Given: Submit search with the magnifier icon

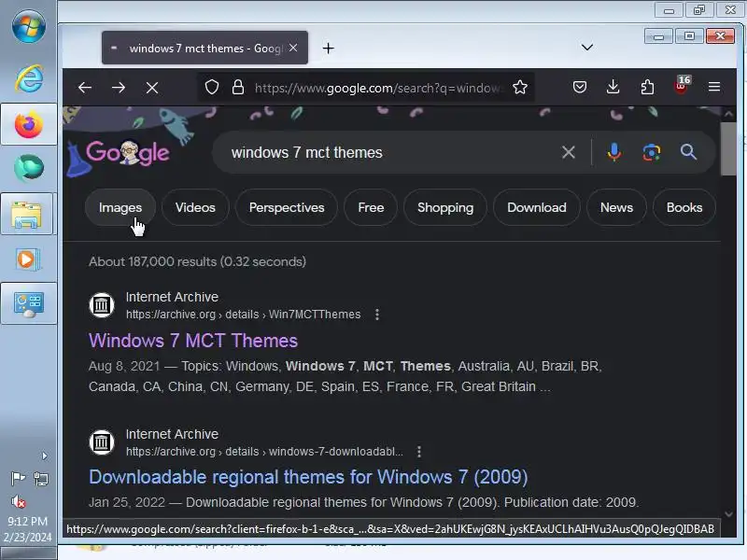Looking at the screenshot, I should [688, 152].
